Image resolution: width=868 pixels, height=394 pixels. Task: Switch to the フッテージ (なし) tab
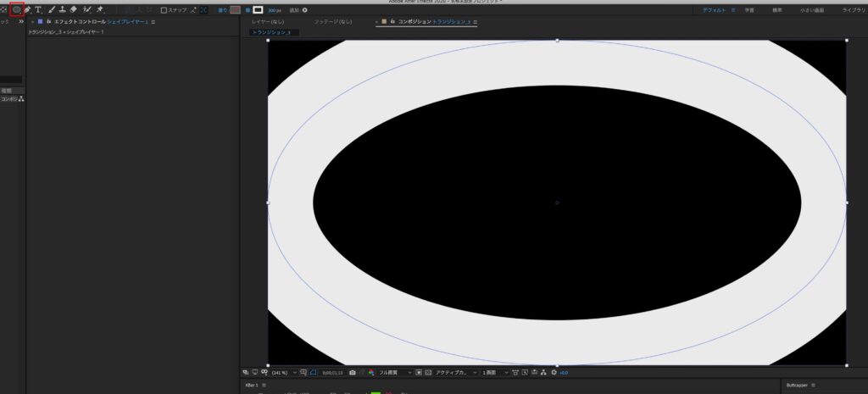coord(332,21)
